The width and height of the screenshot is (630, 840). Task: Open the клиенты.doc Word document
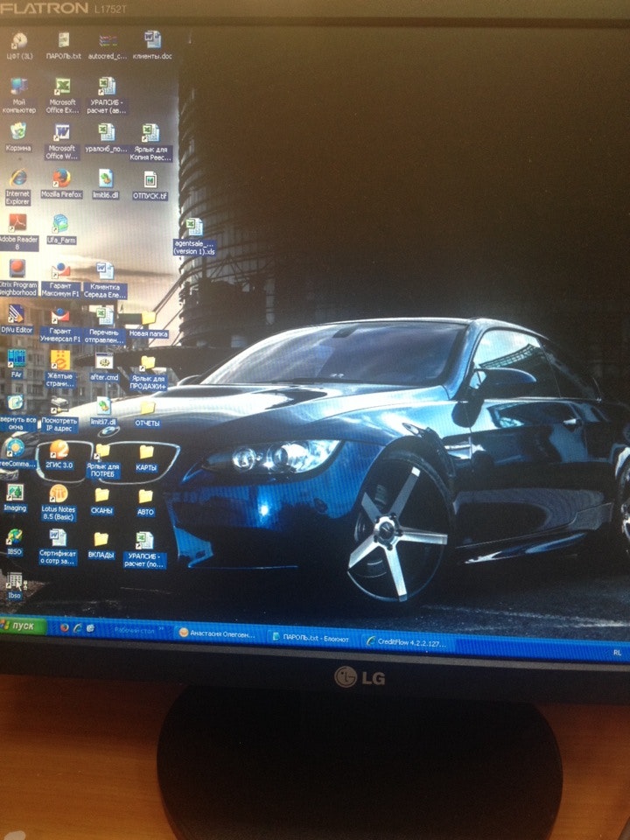(152, 45)
